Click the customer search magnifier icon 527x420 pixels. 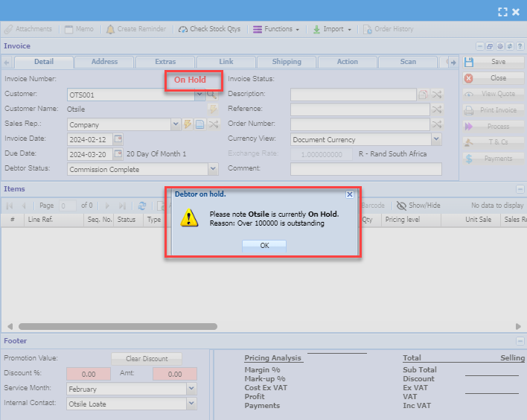tap(211, 95)
